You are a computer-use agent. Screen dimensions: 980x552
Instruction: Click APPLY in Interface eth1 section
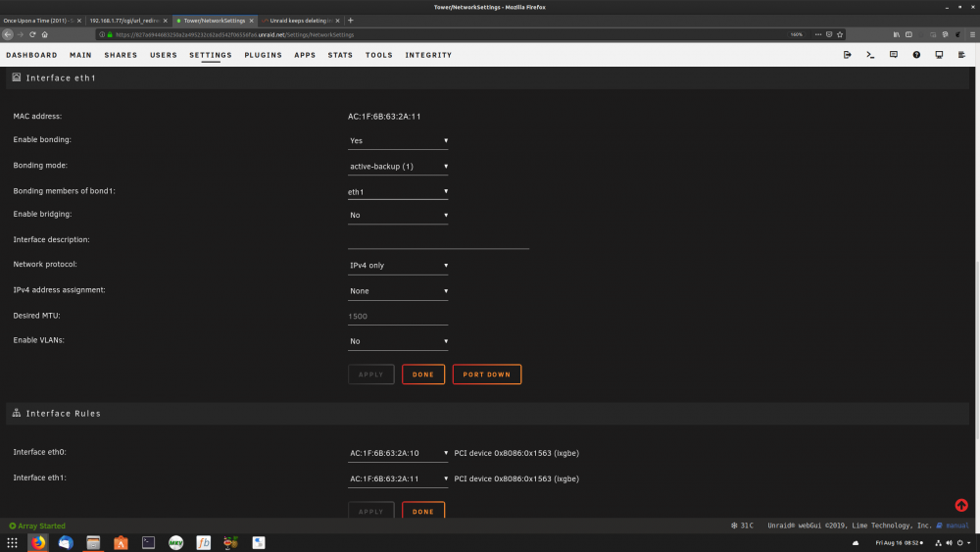[x=370, y=375]
